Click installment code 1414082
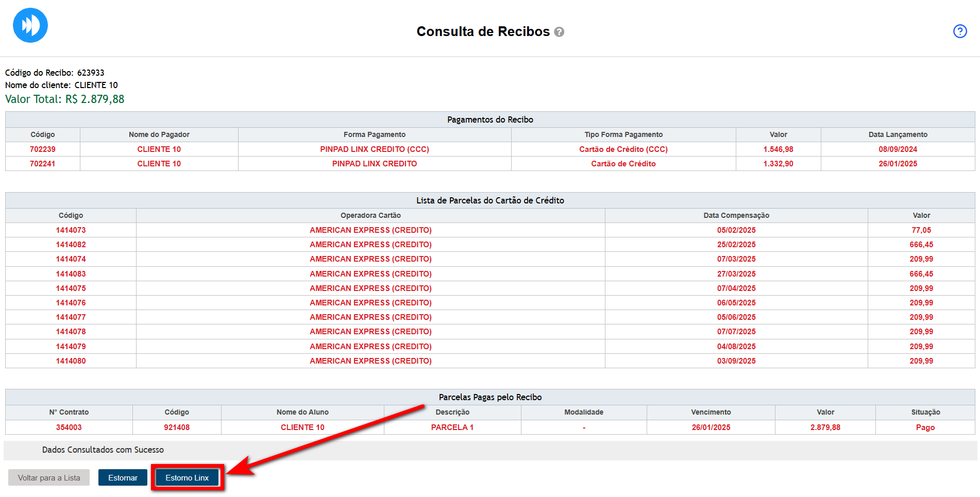The height and width of the screenshot is (497, 980). click(x=71, y=245)
